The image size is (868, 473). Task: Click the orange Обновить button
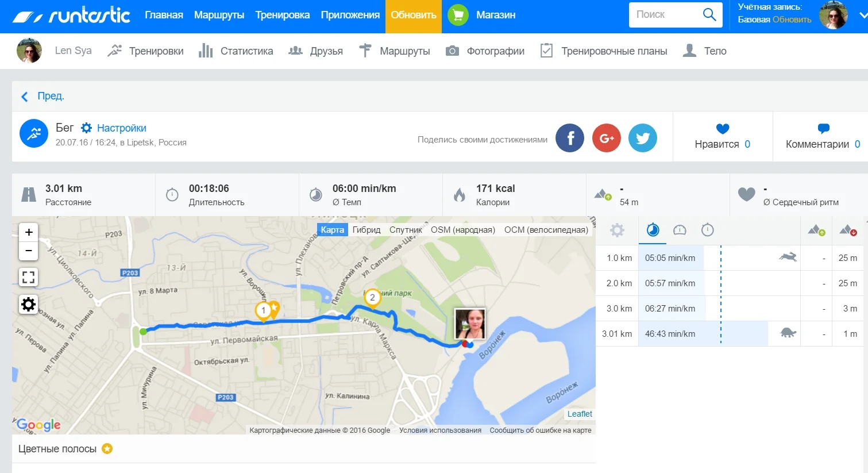pyautogui.click(x=414, y=16)
